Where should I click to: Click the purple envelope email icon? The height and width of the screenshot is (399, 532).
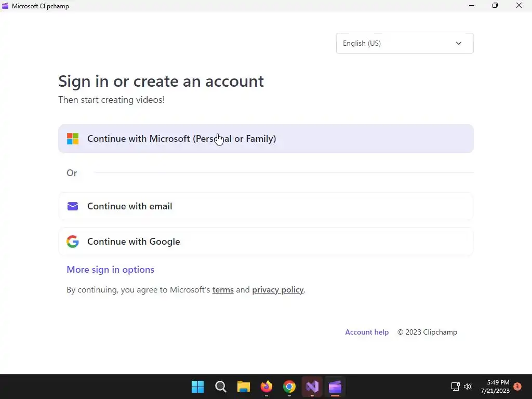pyautogui.click(x=73, y=206)
